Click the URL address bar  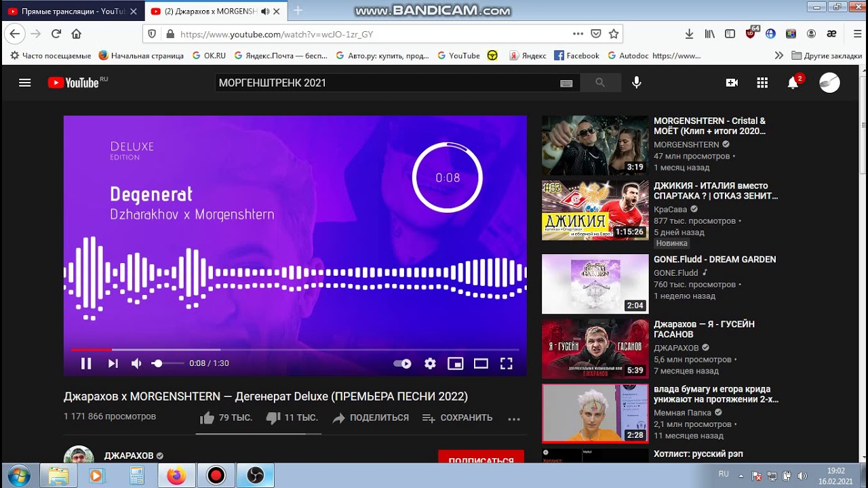tap(366, 34)
